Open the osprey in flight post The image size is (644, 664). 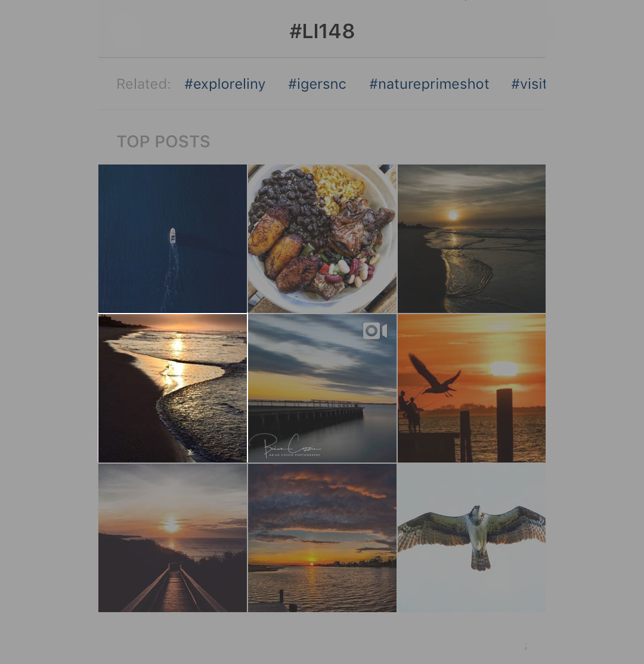pyautogui.click(x=472, y=538)
